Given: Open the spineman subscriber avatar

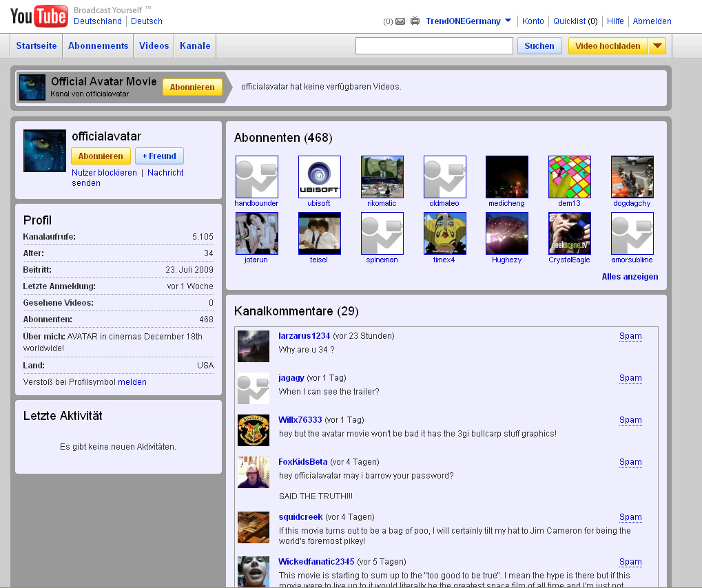Looking at the screenshot, I should click(382, 233).
